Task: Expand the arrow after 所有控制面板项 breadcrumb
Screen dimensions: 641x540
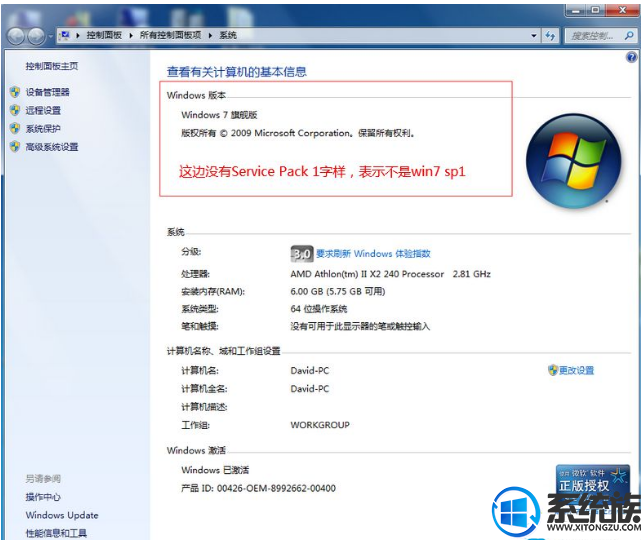Action: click(210, 36)
